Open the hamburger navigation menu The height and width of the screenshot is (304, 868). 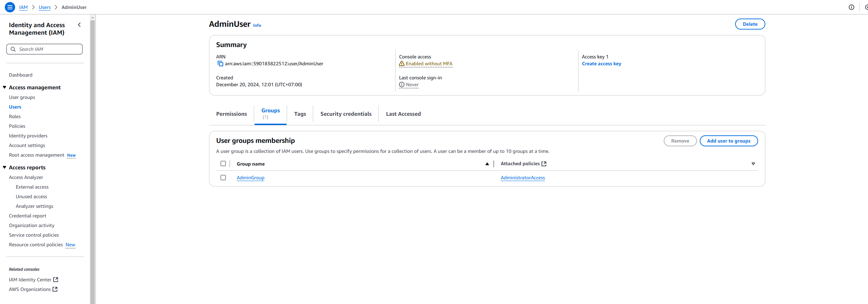10,7
